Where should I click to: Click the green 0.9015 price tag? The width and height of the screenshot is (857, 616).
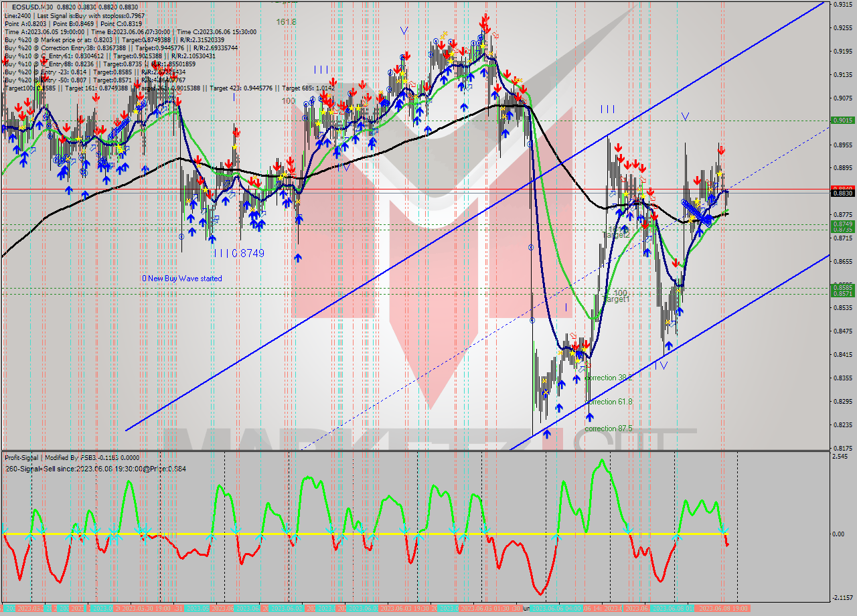click(842, 121)
